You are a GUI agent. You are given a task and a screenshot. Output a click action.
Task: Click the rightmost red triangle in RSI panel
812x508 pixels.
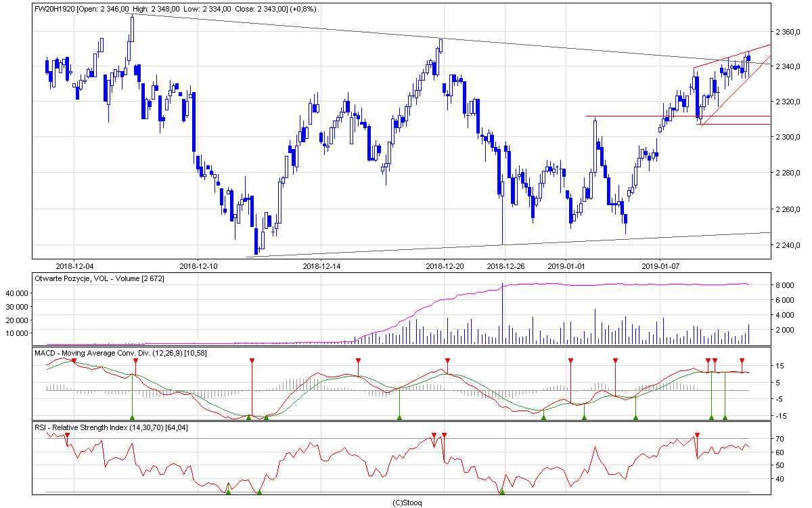(x=697, y=435)
